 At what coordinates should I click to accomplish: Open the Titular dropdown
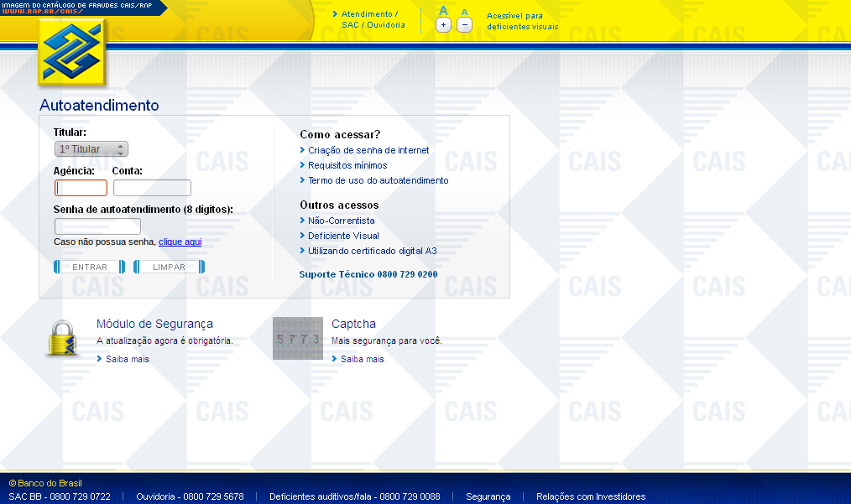(91, 149)
